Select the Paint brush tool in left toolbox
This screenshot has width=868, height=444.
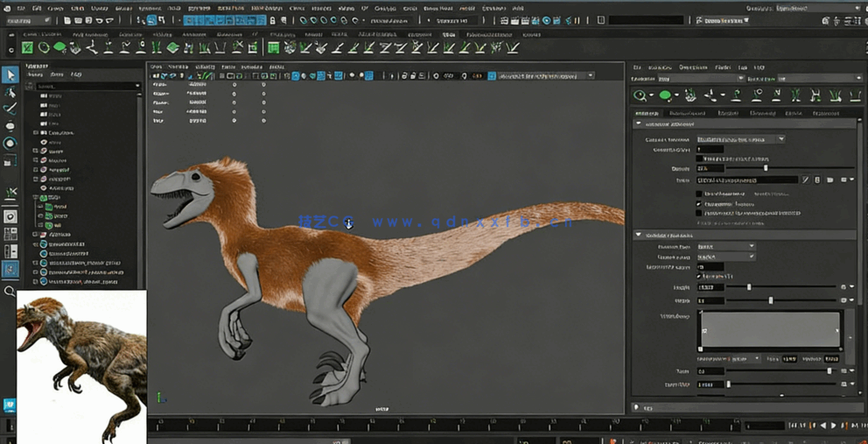10,109
